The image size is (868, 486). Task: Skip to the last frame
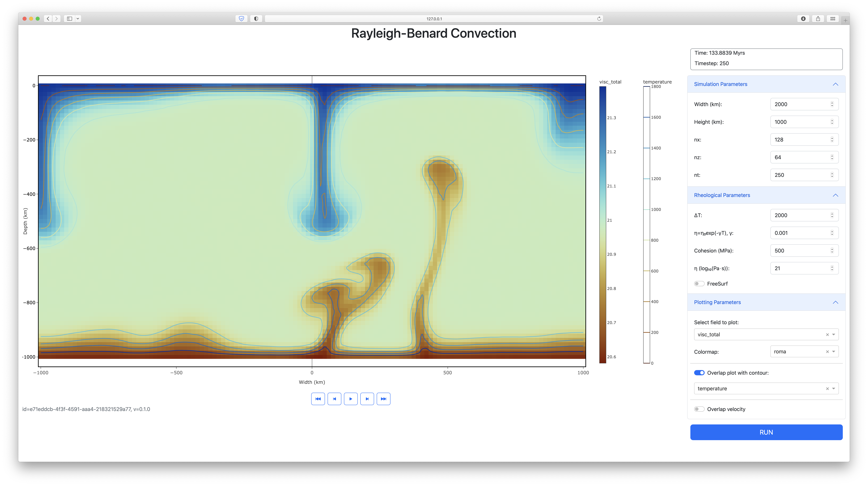(383, 399)
